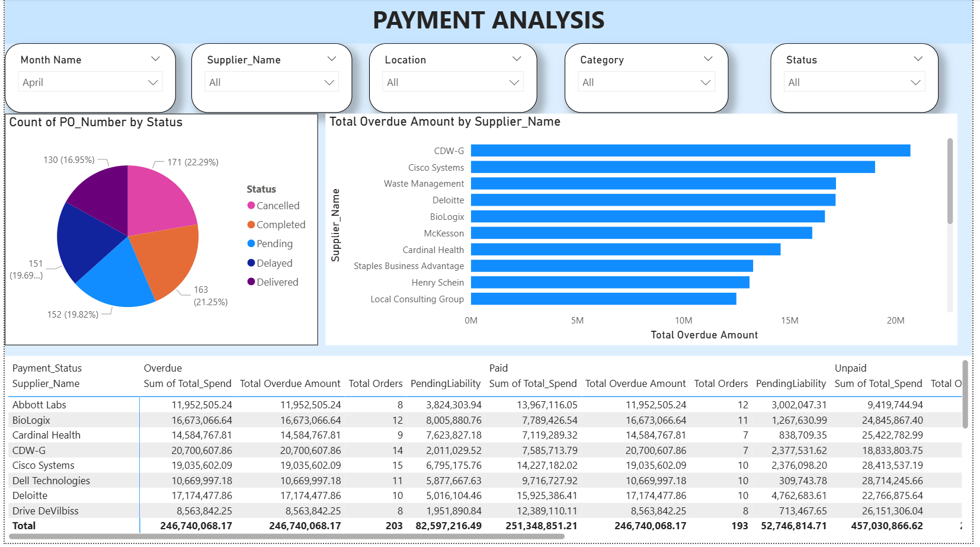The image size is (980, 547).
Task: Click the Category slicer header chevron
Action: 708,59
